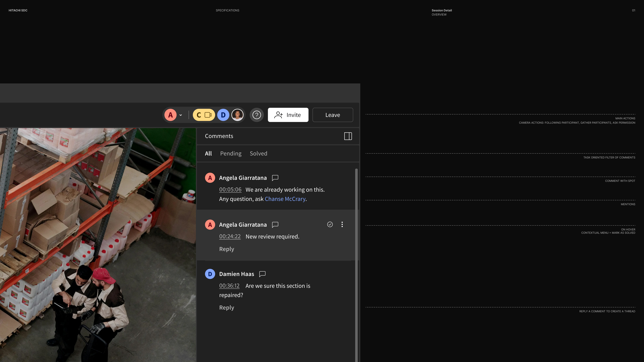Switch to the Pending comments tab
The image size is (644, 362).
pyautogui.click(x=230, y=153)
